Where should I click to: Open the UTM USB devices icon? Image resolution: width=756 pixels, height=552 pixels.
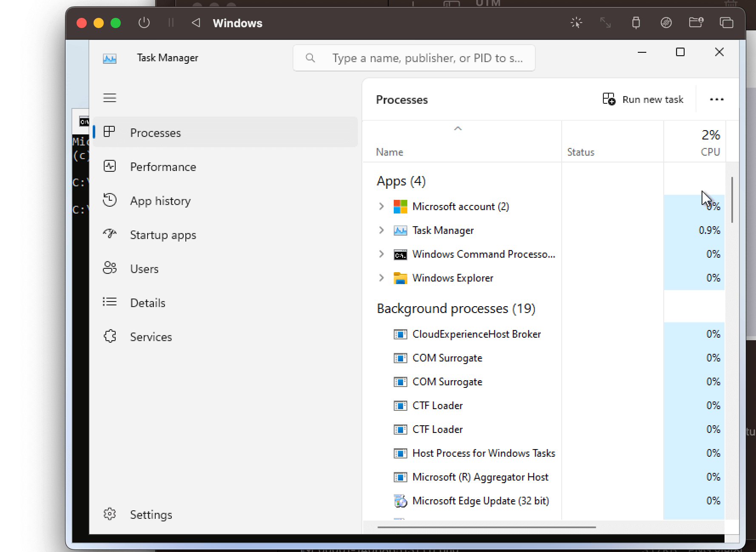coord(636,23)
